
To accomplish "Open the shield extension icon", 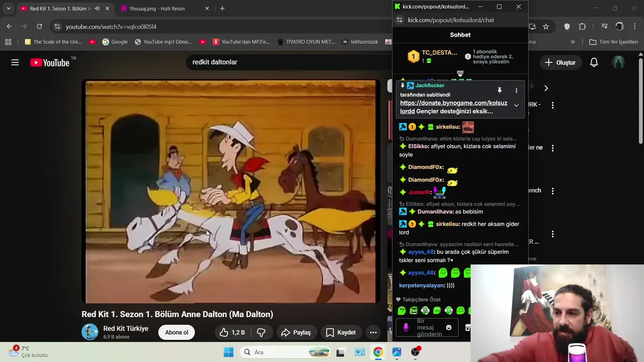I will pyautogui.click(x=567, y=27).
